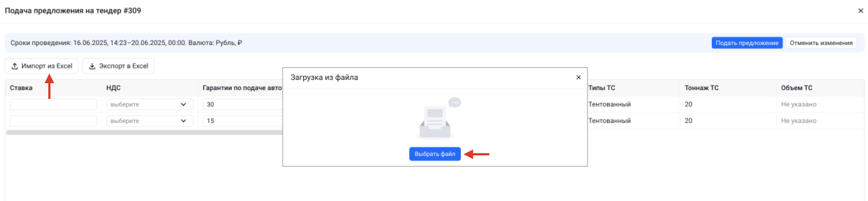Image resolution: width=868 pixels, height=201 pixels.
Task: Click the Ставка input in second row
Action: point(54,121)
